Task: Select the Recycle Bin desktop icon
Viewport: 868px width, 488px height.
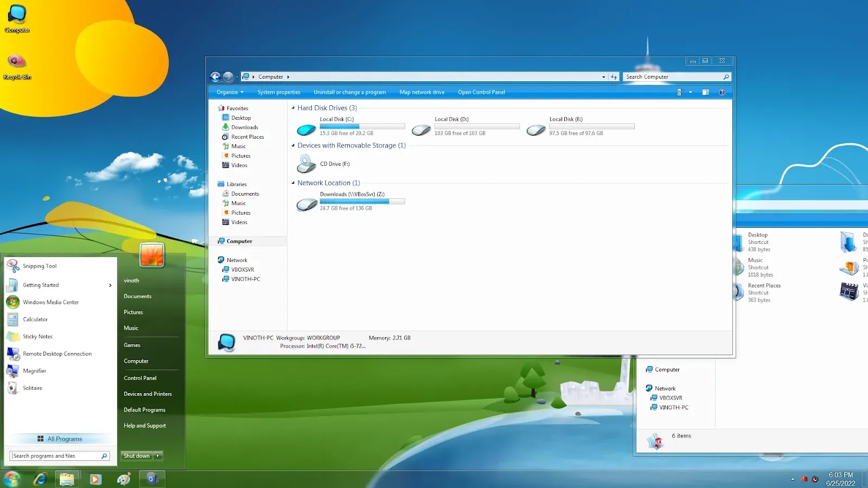Action: tap(17, 67)
